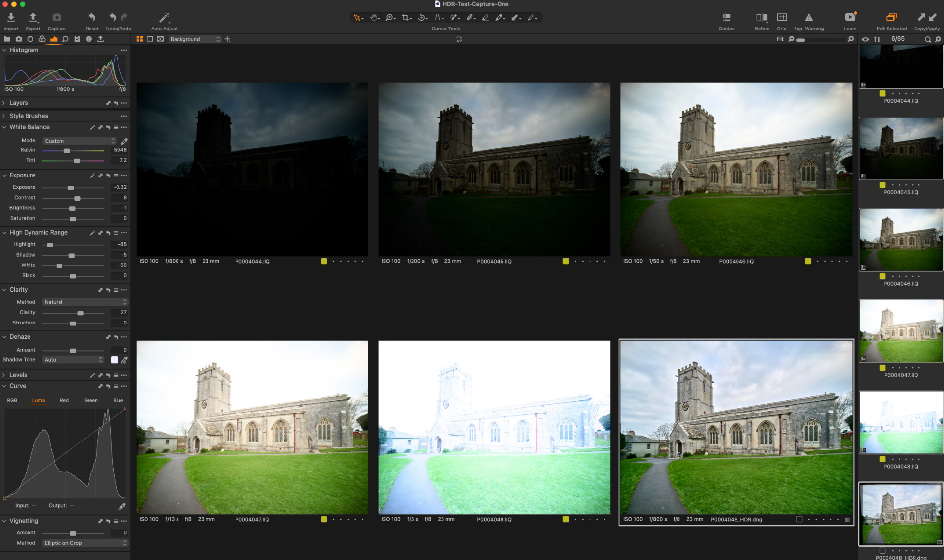
Task: Select the P0004045.IIQ thumbnail in the filmstrip
Action: pos(901,147)
